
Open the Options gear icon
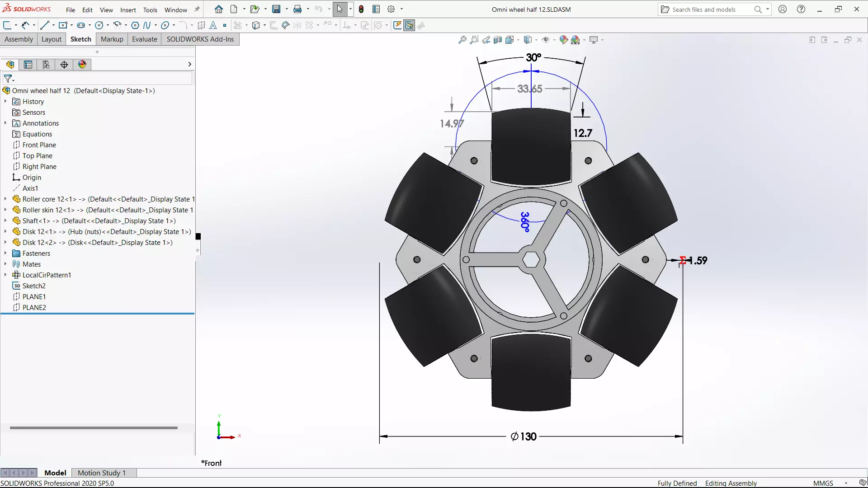pos(391,9)
